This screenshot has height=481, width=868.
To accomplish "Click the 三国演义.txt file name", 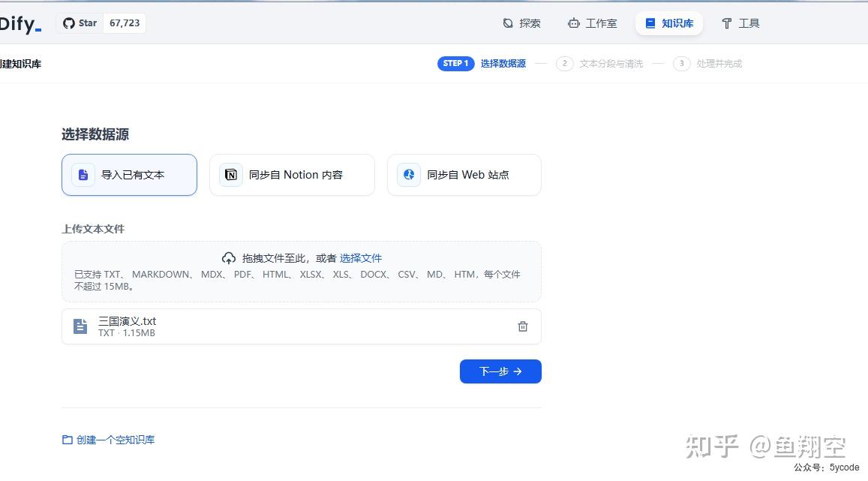I will 128,321.
